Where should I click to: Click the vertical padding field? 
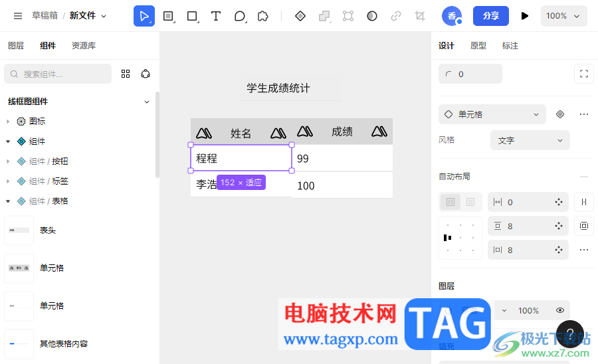point(528,226)
